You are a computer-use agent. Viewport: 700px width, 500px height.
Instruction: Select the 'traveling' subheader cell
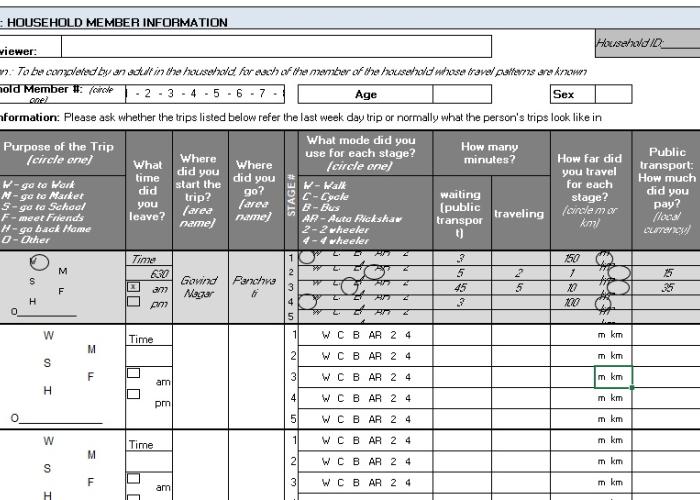pyautogui.click(x=521, y=212)
